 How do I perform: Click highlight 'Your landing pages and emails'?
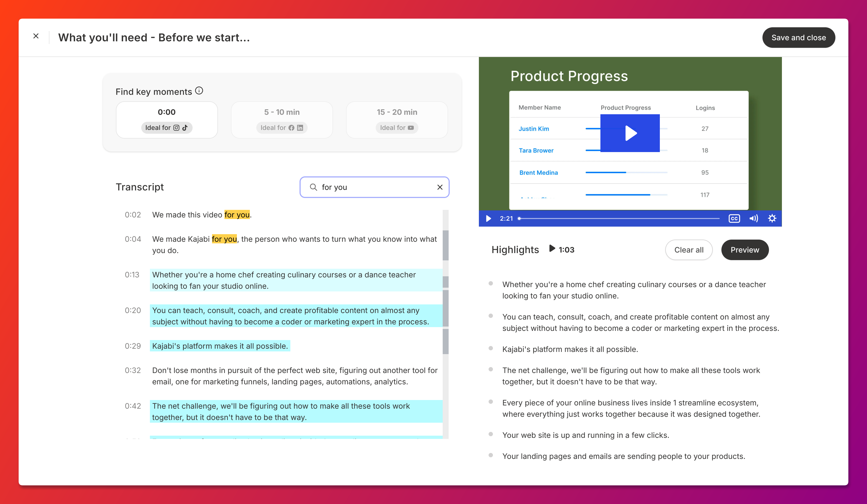click(623, 456)
